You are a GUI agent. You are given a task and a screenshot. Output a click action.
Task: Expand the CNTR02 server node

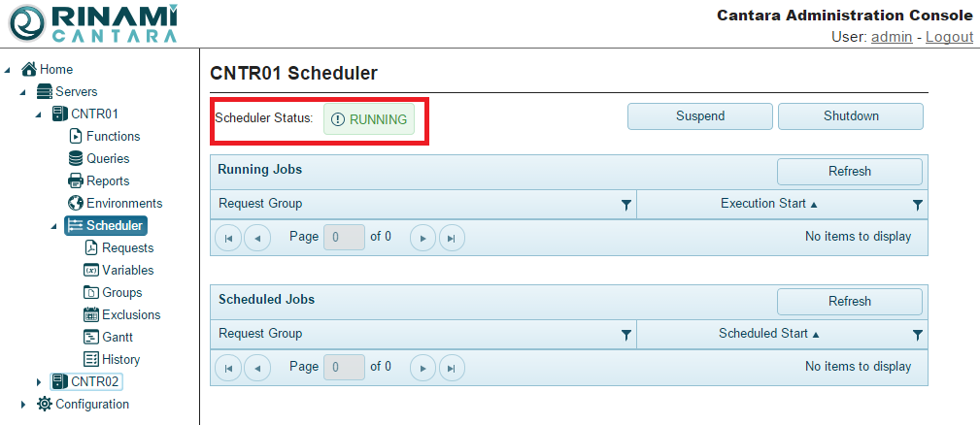(x=39, y=382)
